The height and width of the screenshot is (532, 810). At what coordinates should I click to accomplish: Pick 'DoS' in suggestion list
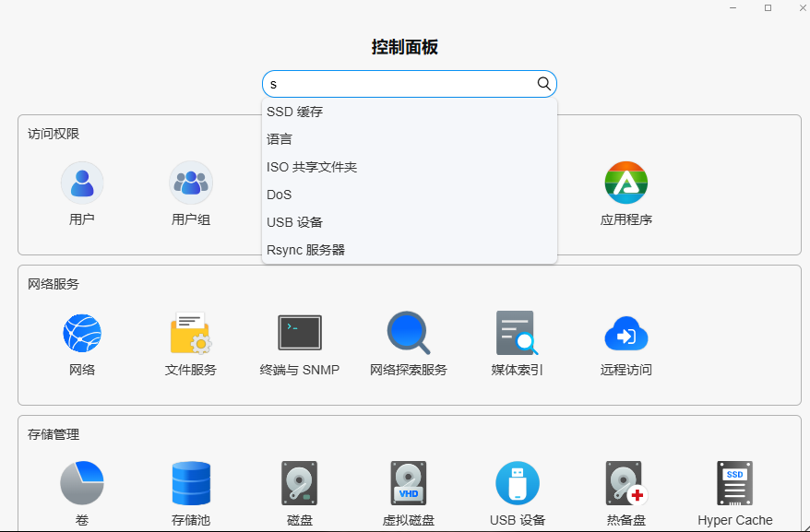(x=280, y=195)
